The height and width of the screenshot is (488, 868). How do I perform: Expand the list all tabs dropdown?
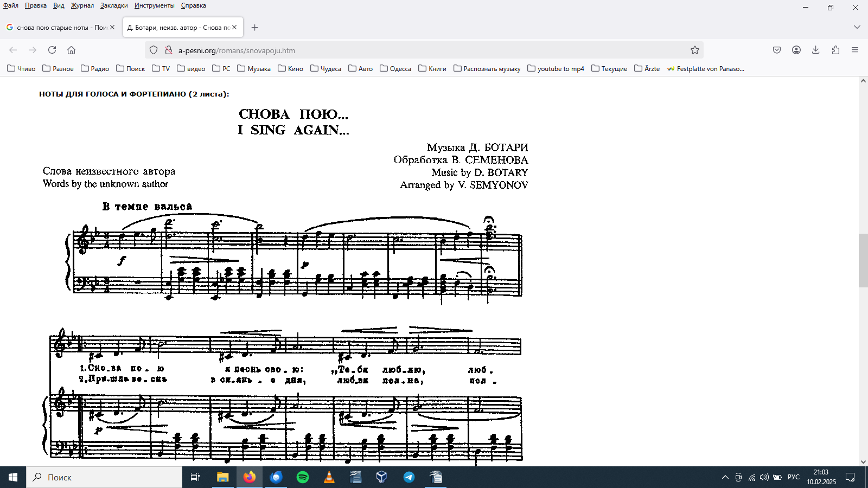pyautogui.click(x=857, y=27)
